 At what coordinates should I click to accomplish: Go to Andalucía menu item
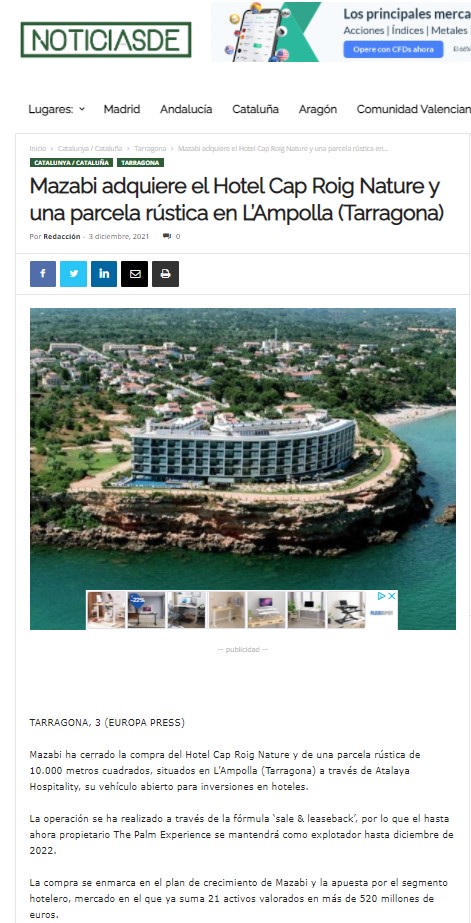[186, 109]
